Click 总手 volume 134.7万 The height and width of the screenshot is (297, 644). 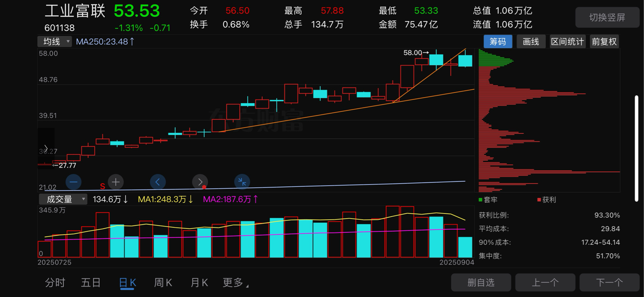pyautogui.click(x=327, y=25)
